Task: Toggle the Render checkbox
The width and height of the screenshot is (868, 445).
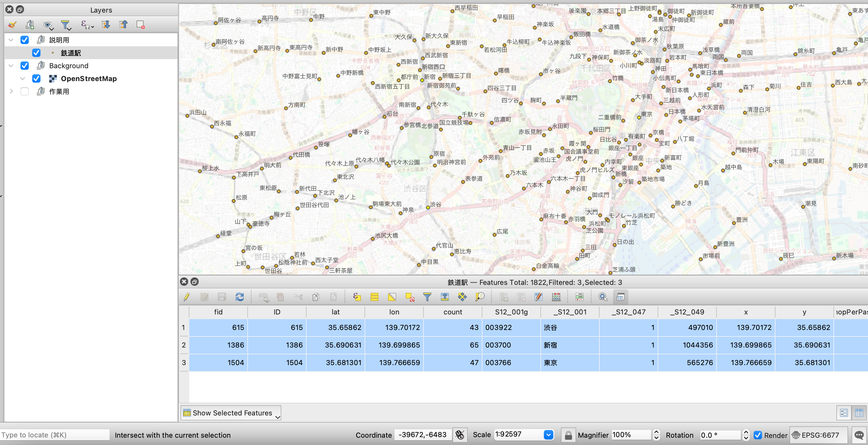Action: coord(758,435)
